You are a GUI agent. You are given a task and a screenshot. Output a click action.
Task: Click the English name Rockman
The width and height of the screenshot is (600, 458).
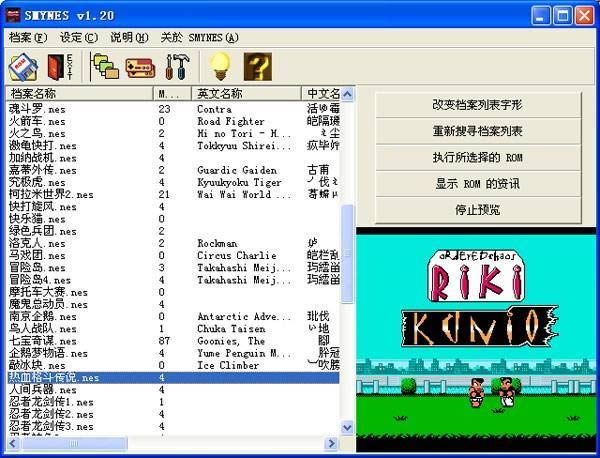[217, 243]
